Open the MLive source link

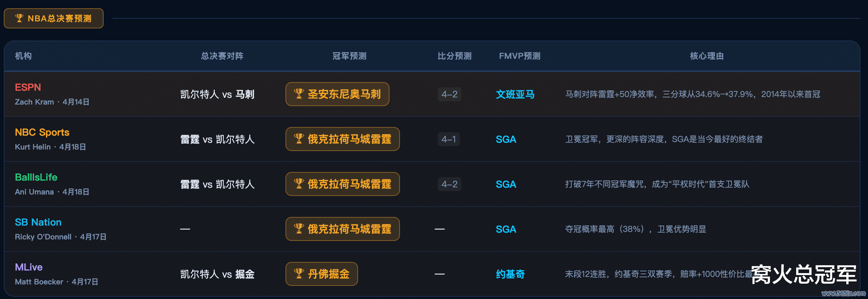click(x=29, y=267)
